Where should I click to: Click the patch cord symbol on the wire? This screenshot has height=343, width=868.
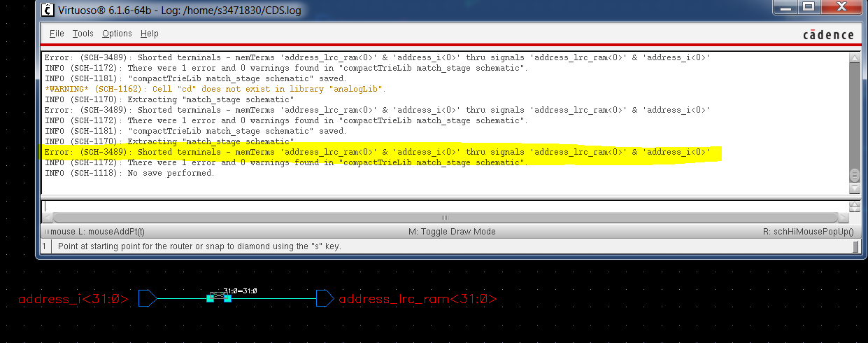pyautogui.click(x=218, y=297)
